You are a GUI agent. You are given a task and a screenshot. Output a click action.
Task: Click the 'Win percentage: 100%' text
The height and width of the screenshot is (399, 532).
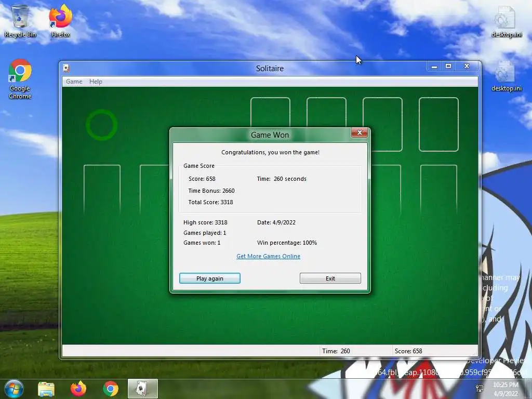287,243
